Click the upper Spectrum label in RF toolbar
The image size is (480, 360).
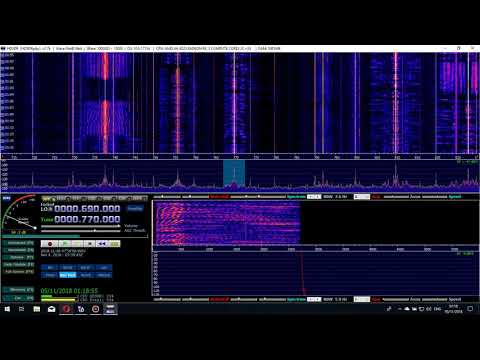pos(296,197)
